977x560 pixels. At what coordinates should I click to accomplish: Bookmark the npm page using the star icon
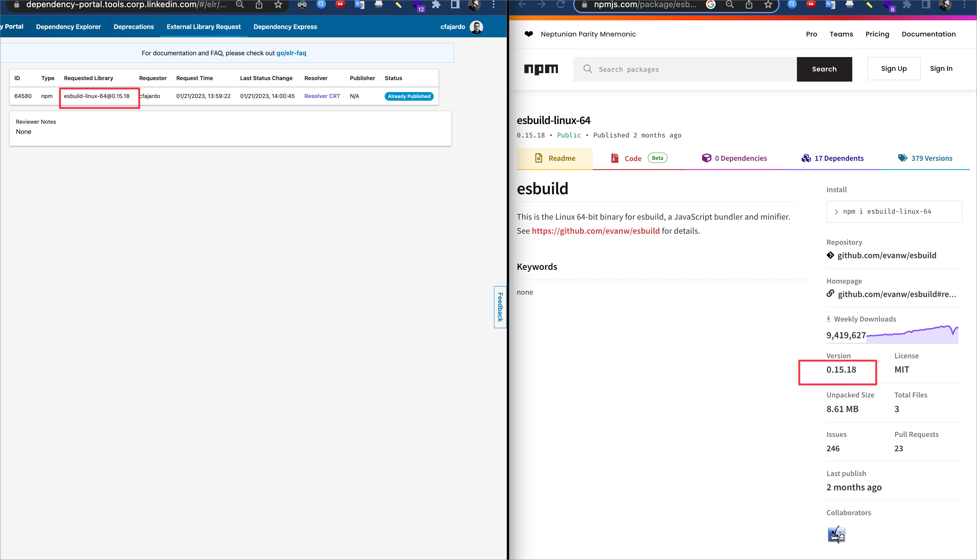tap(768, 4)
